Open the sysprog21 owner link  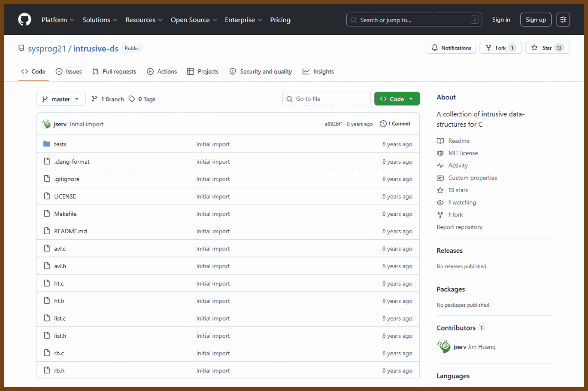tap(47, 49)
